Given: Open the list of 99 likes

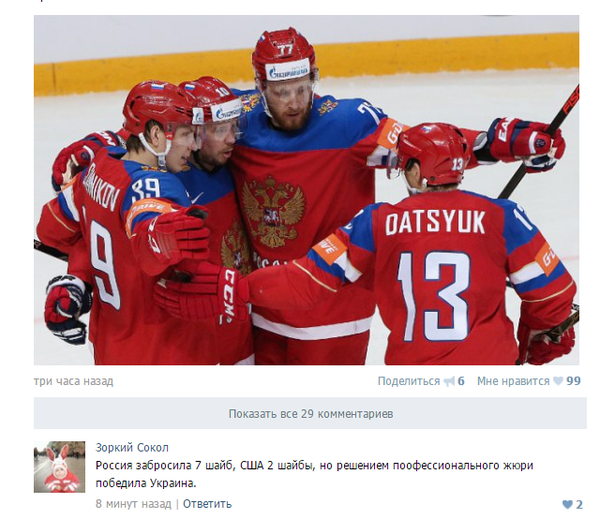Looking at the screenshot, I should click(x=574, y=381).
